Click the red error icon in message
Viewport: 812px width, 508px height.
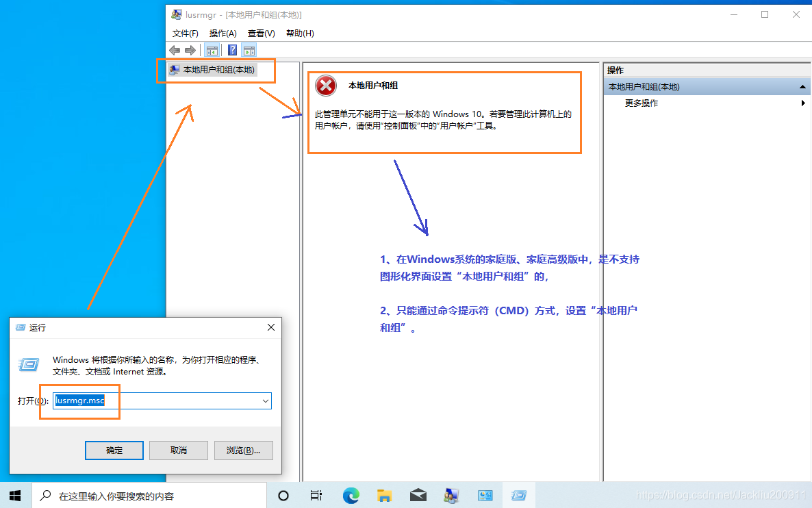pos(327,86)
